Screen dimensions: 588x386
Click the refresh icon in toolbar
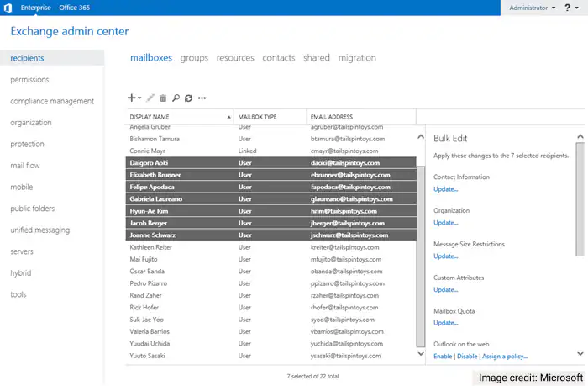(189, 98)
